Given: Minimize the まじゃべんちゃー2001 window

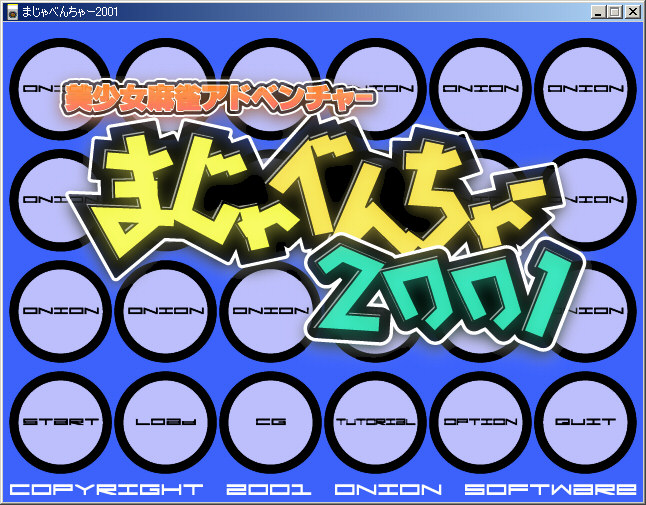Looking at the screenshot, I should click(598, 12).
